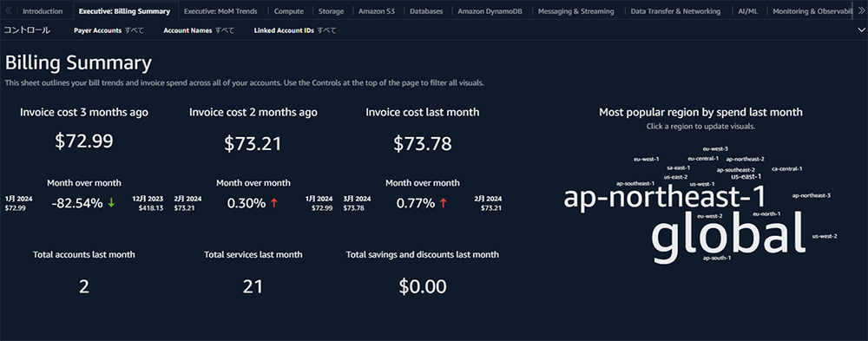Open the Databases tab
Viewport: 868px width, 341px height.
click(426, 11)
